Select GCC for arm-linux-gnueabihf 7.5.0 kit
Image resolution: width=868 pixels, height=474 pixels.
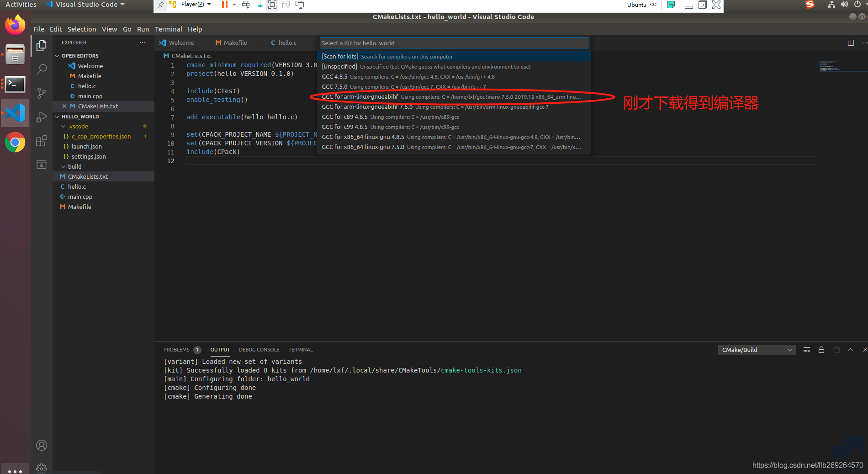(x=454, y=107)
